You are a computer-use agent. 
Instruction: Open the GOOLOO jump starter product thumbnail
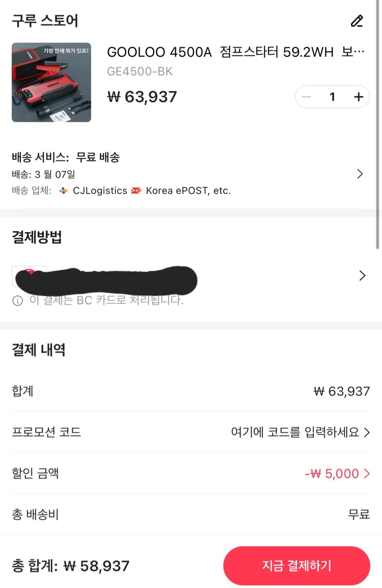tap(51, 82)
